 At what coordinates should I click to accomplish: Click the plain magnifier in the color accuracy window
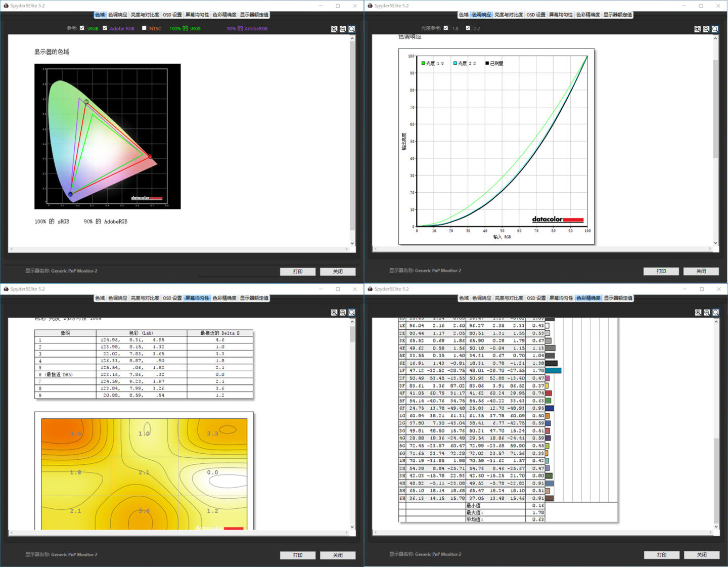[x=716, y=313]
